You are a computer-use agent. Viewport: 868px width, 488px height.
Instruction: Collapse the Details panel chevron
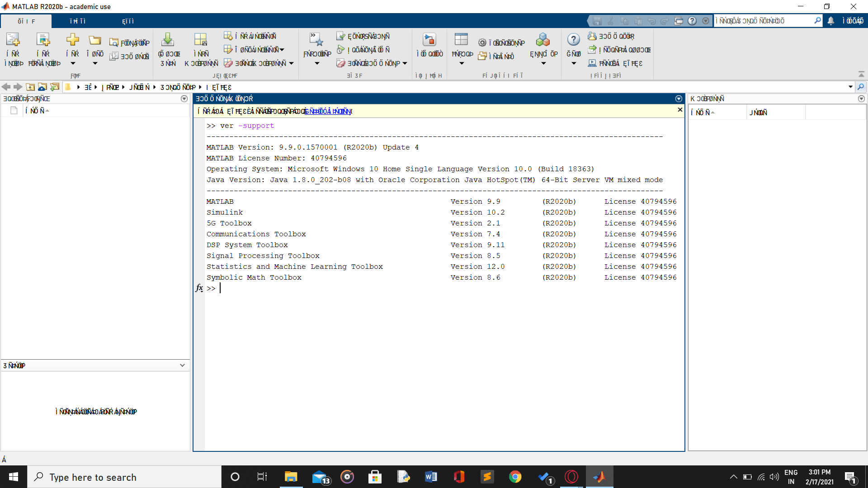pos(182,366)
